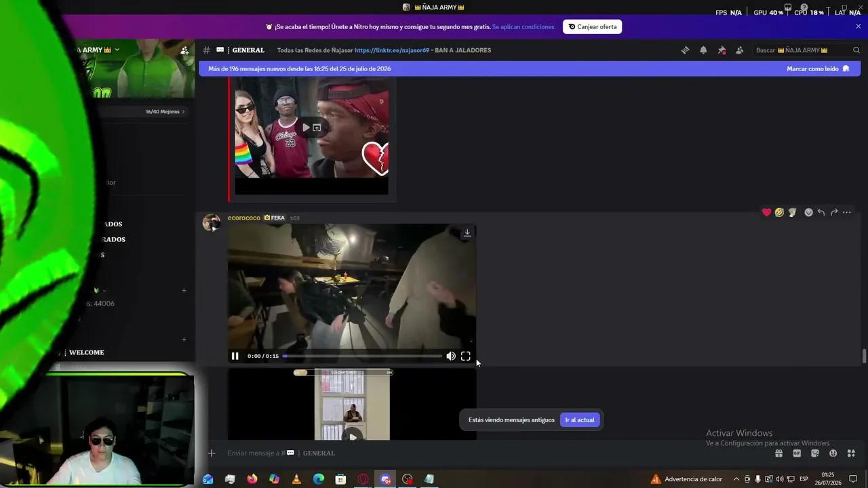Image resolution: width=868 pixels, height=488 pixels.
Task: Open Opera GX from taskbar
Action: click(363, 479)
